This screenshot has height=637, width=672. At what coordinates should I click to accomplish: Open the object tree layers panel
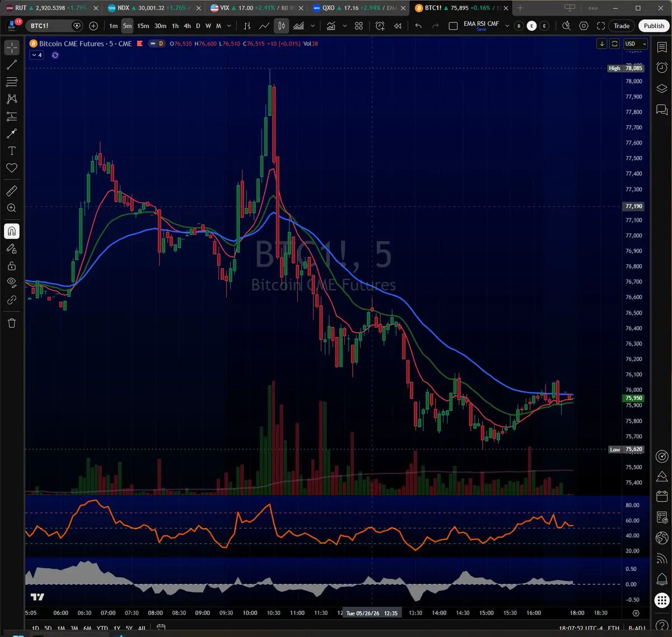[x=661, y=88]
